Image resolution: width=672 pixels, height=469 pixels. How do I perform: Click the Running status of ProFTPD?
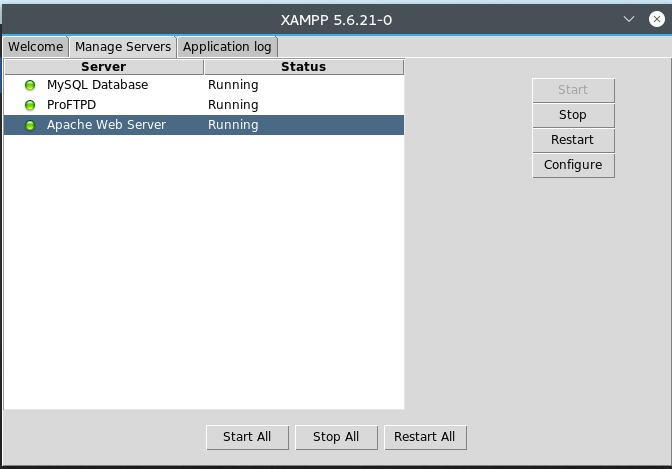tap(233, 105)
